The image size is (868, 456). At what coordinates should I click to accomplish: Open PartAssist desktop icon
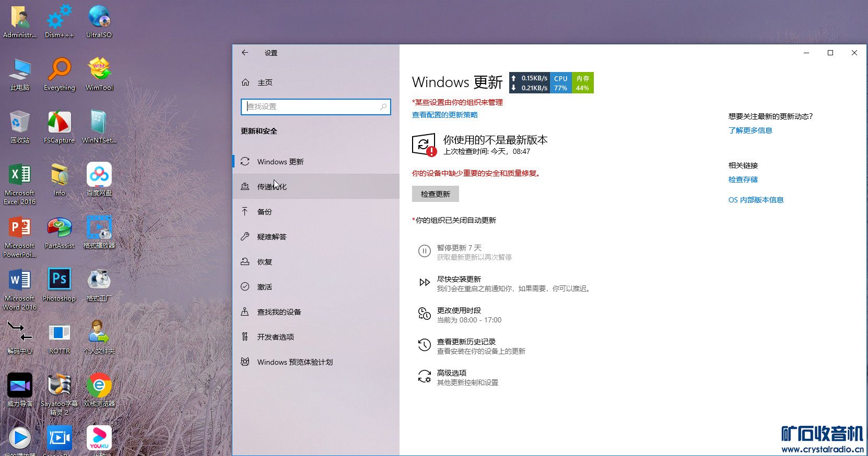pyautogui.click(x=59, y=232)
